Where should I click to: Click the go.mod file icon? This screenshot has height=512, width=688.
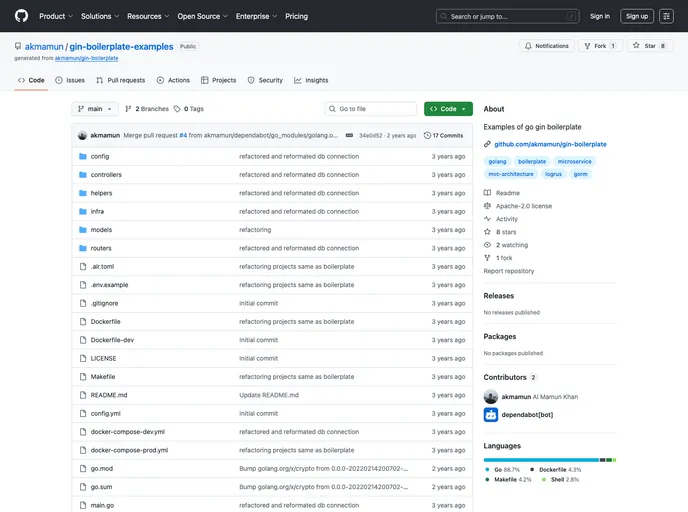[82, 469]
